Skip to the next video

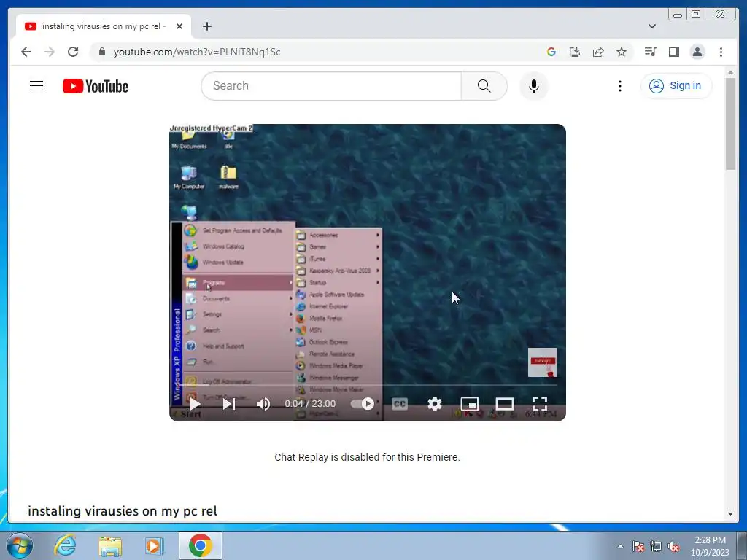click(229, 404)
